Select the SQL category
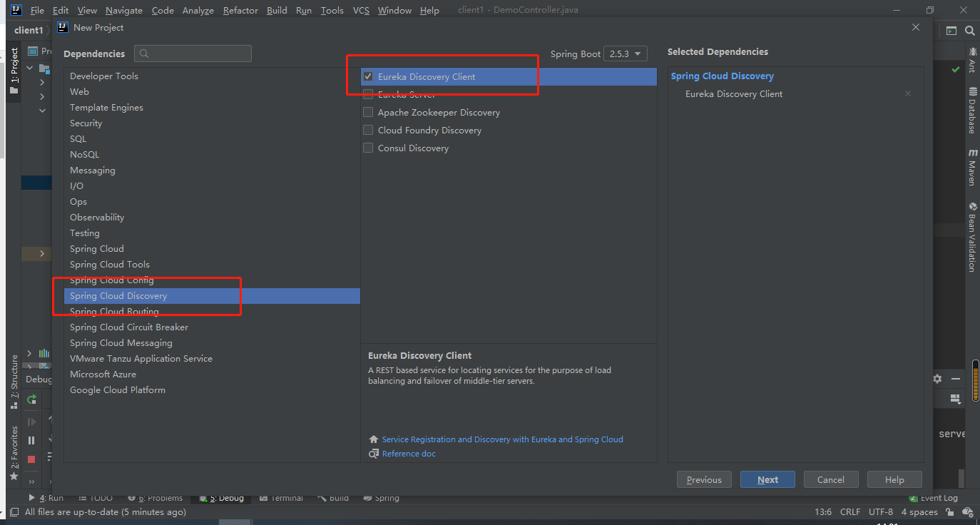Image resolution: width=980 pixels, height=525 pixels. (212, 139)
